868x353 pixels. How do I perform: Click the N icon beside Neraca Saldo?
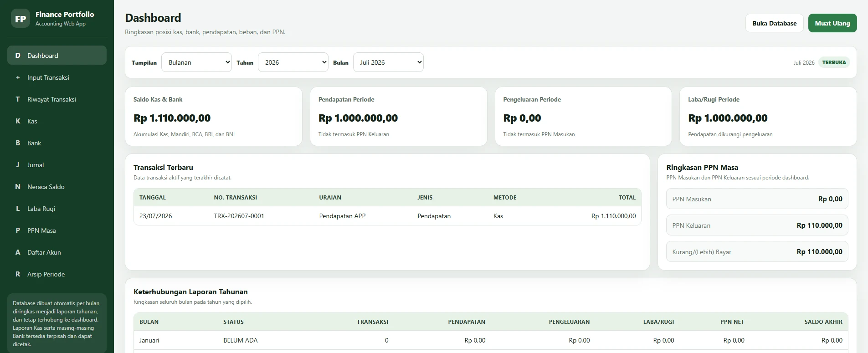(18, 187)
